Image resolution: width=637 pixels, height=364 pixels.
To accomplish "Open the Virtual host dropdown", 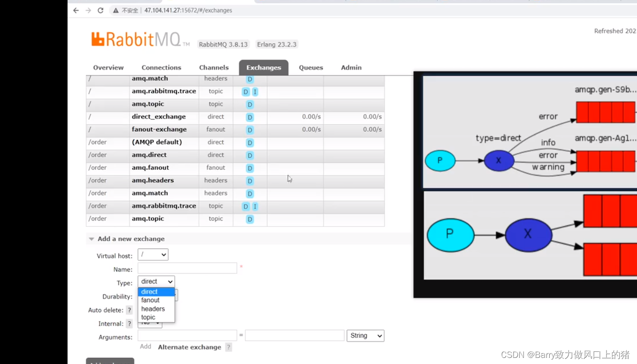I will pyautogui.click(x=153, y=255).
